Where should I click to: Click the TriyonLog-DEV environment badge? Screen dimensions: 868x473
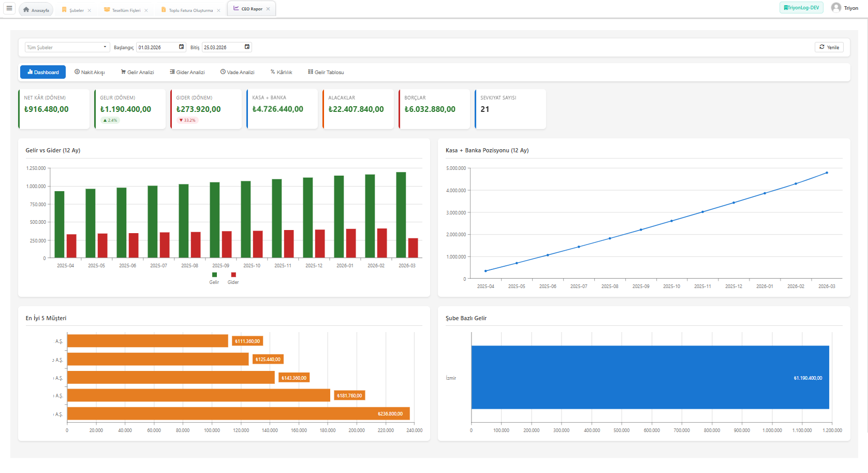click(x=801, y=8)
